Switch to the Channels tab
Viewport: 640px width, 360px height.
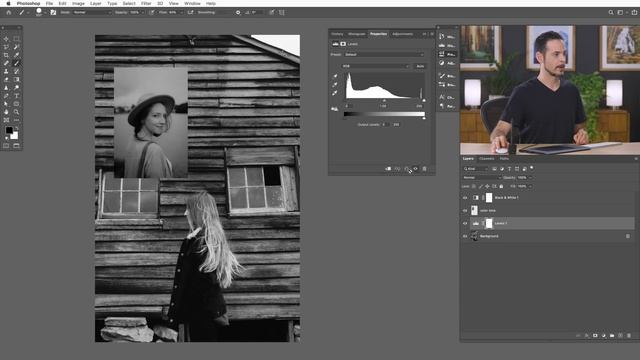pos(487,158)
